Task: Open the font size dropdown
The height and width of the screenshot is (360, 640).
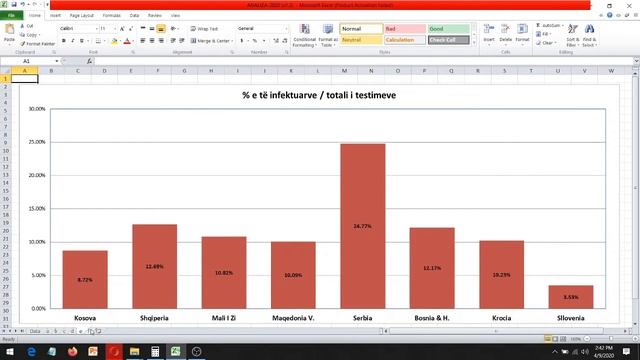Action: click(x=115, y=29)
